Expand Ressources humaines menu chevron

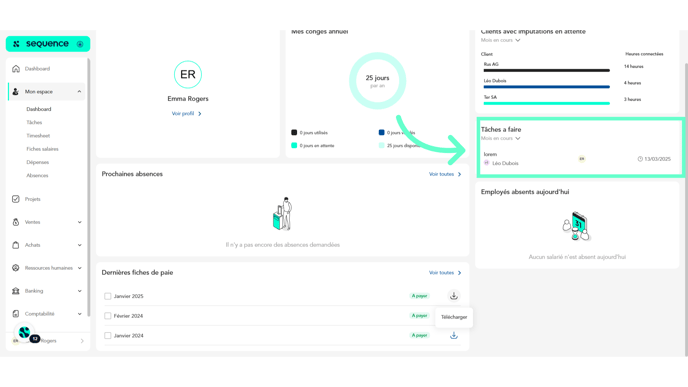(x=79, y=268)
